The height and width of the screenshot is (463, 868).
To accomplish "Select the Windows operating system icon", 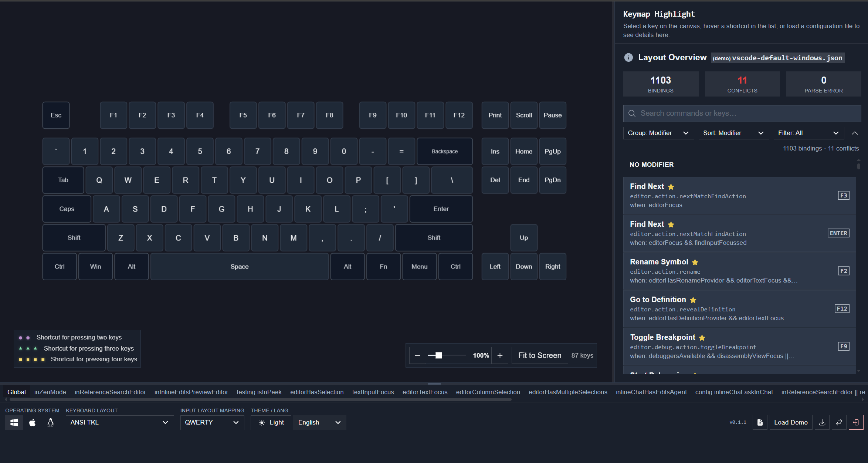I will pos(14,422).
